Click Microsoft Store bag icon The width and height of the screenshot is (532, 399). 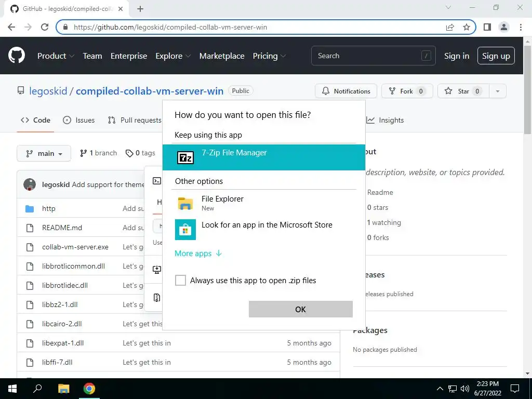(185, 230)
